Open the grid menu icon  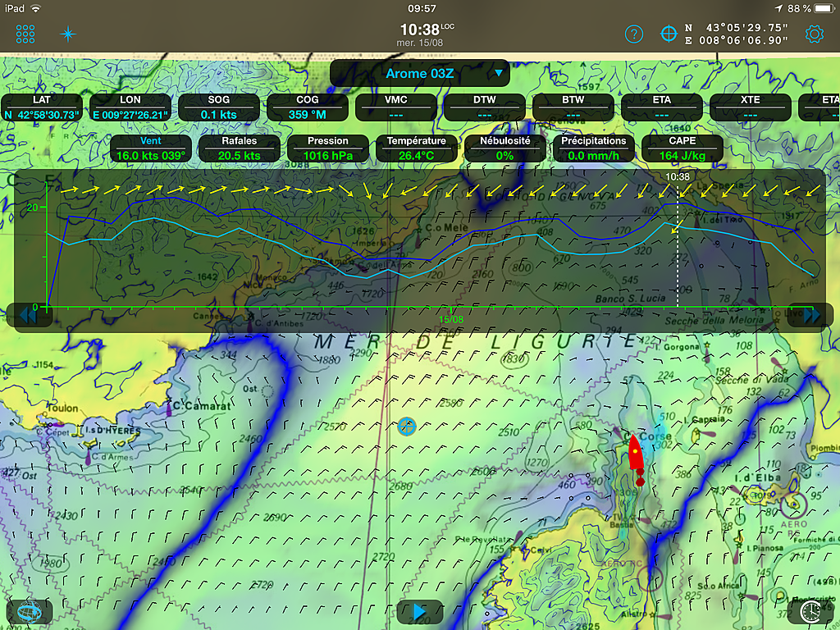click(x=25, y=34)
